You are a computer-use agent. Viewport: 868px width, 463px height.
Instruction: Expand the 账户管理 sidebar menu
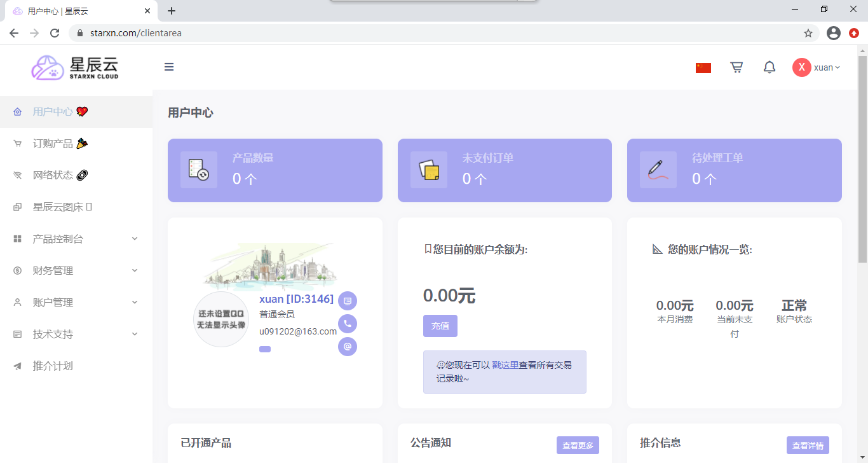[x=76, y=303]
